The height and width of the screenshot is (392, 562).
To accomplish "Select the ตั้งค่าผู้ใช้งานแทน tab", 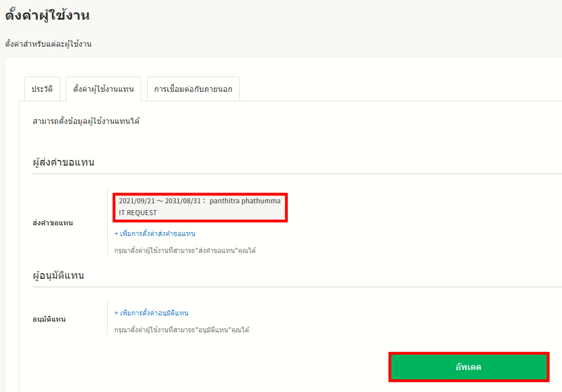I will point(103,89).
